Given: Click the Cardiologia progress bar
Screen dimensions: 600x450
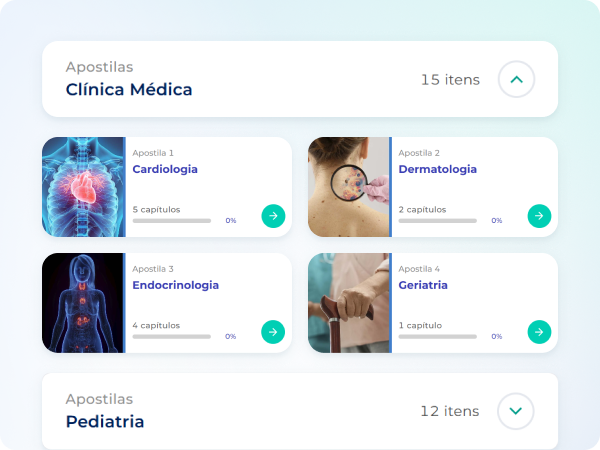Looking at the screenshot, I should pos(171,220).
